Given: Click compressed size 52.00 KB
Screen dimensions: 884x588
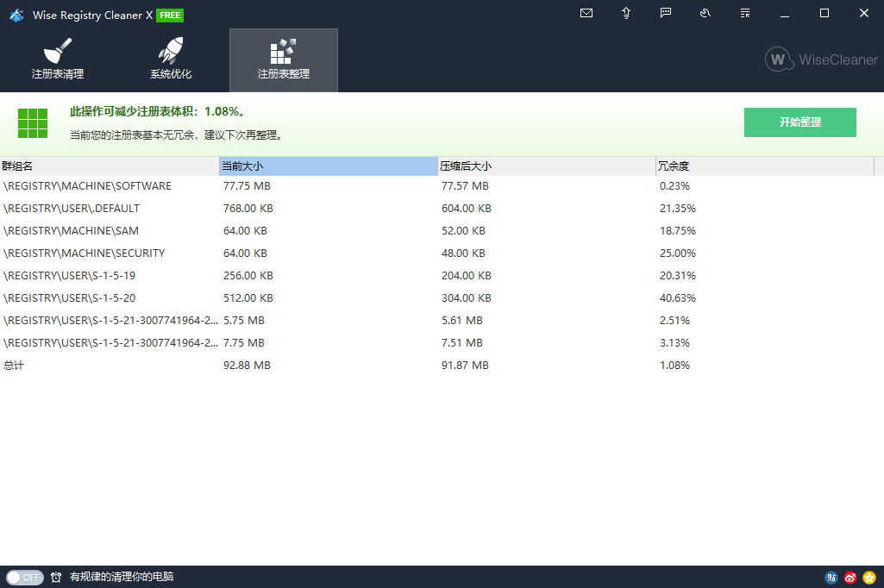Looking at the screenshot, I should 463,231.
